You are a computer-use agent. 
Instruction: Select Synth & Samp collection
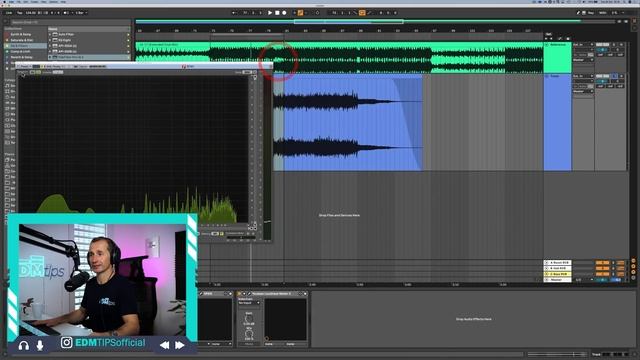(x=21, y=34)
